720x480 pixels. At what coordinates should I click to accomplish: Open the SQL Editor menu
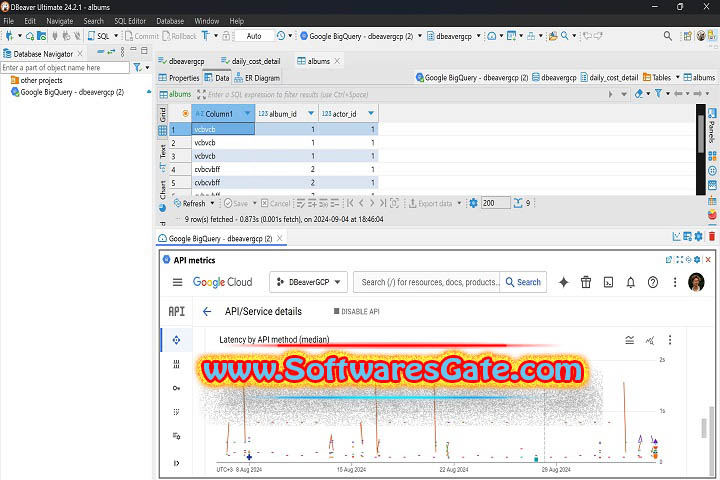(x=130, y=21)
